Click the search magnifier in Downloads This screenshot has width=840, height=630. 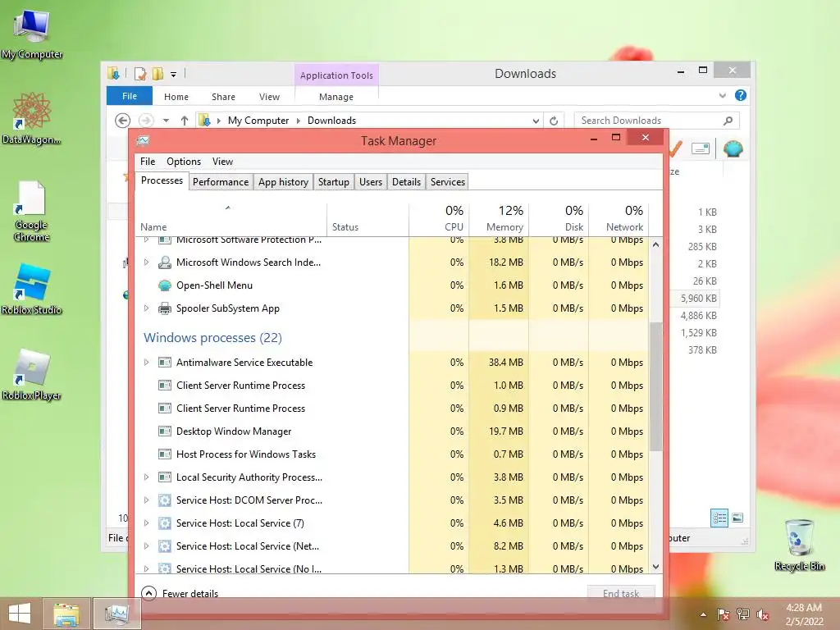tap(728, 121)
